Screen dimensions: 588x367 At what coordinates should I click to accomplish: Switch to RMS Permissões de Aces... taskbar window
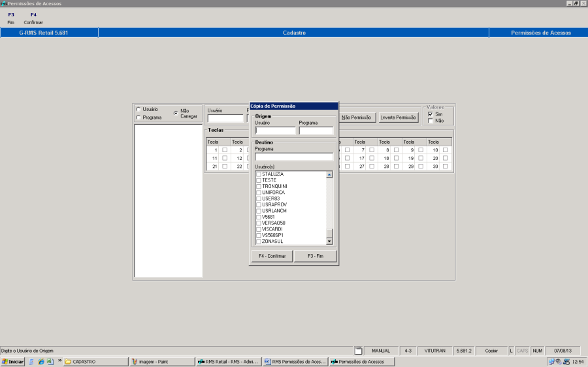(295, 362)
